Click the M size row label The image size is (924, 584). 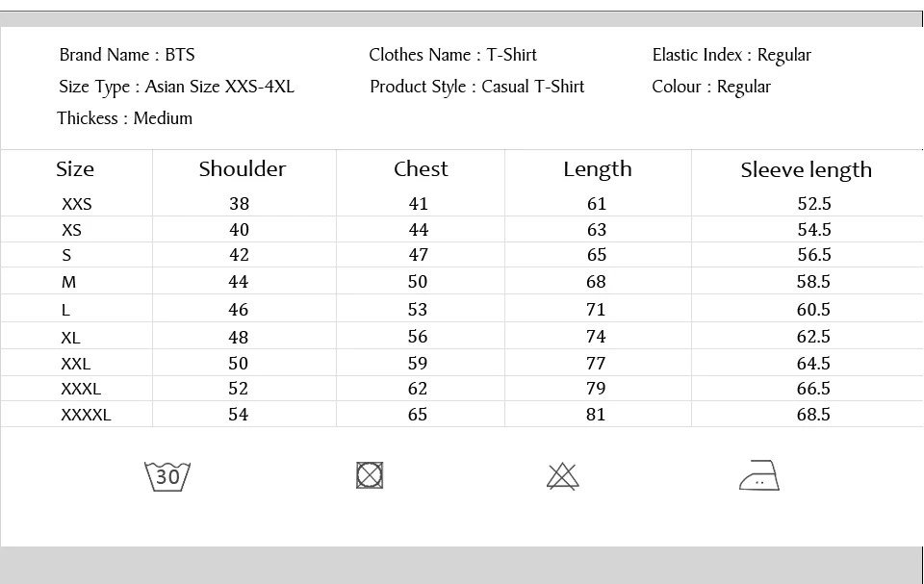tap(69, 282)
